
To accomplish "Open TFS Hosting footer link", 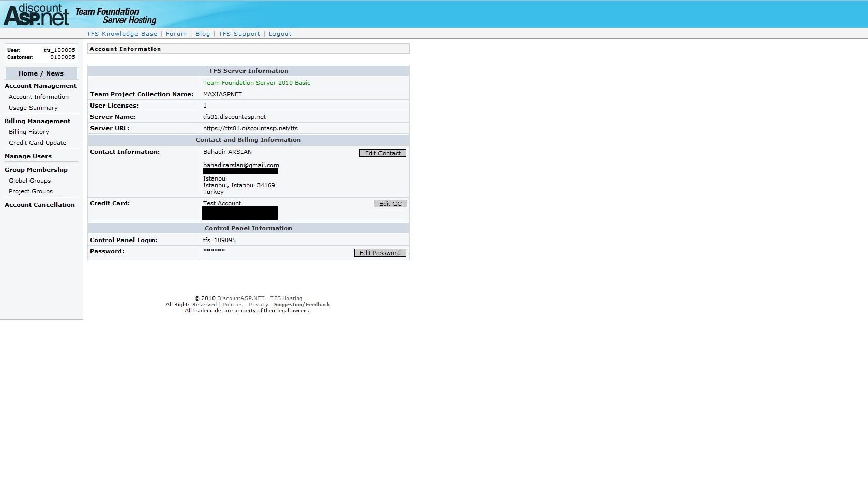I will click(286, 298).
